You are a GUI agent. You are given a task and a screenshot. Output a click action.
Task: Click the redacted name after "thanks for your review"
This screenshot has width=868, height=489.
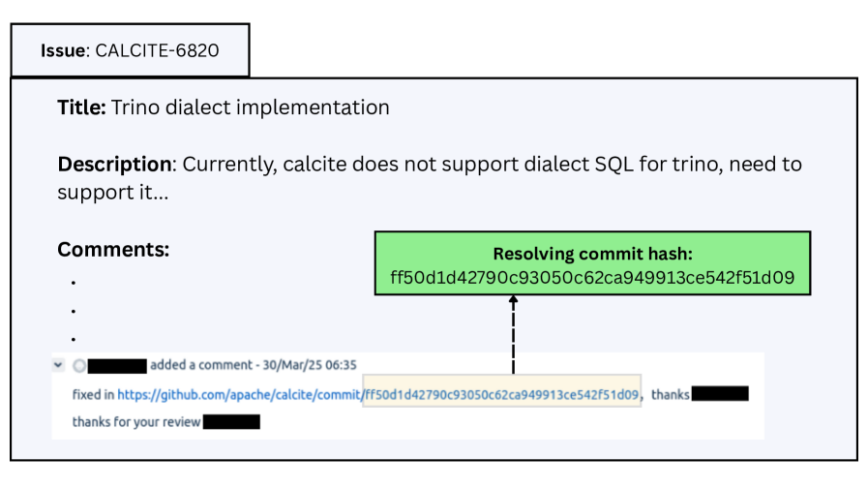click(x=232, y=422)
